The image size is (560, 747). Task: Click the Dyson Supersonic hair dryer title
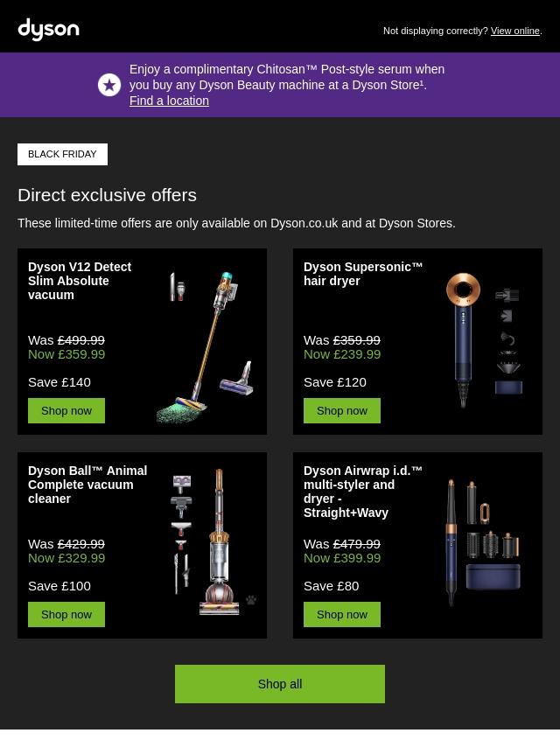click(363, 274)
